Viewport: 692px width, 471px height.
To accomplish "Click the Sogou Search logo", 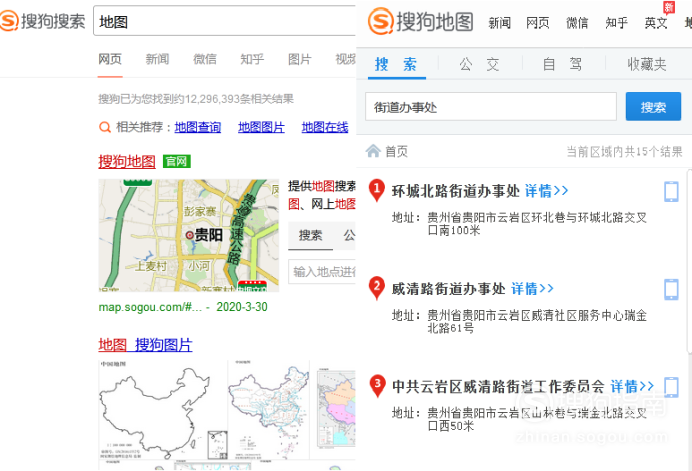I will click(x=43, y=21).
